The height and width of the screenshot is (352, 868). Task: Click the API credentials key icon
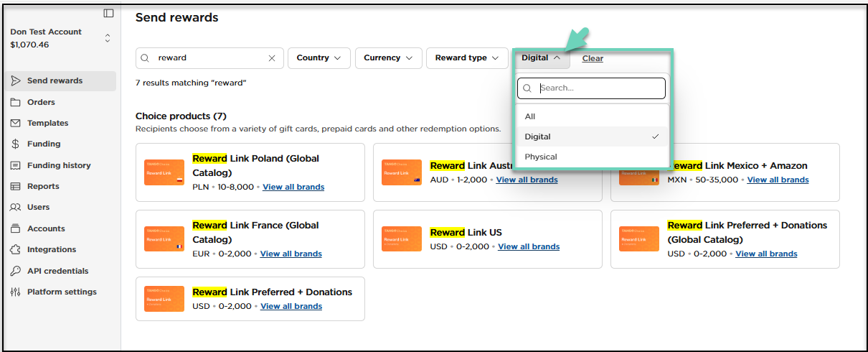(15, 271)
